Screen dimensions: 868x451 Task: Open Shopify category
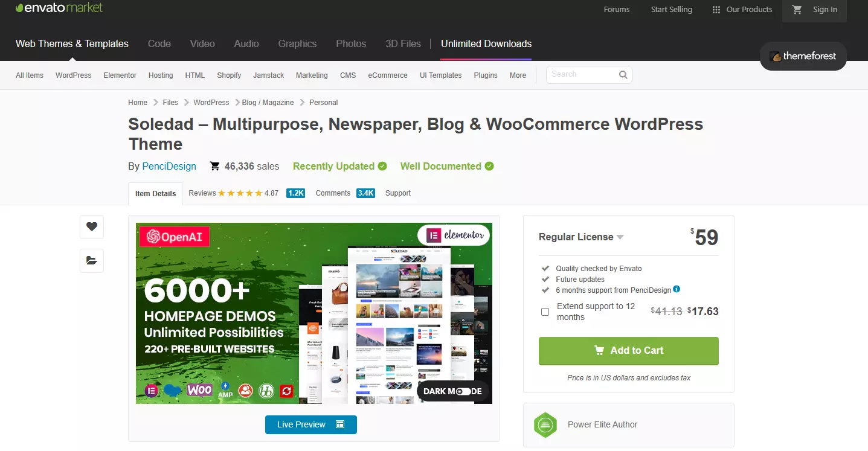(229, 75)
